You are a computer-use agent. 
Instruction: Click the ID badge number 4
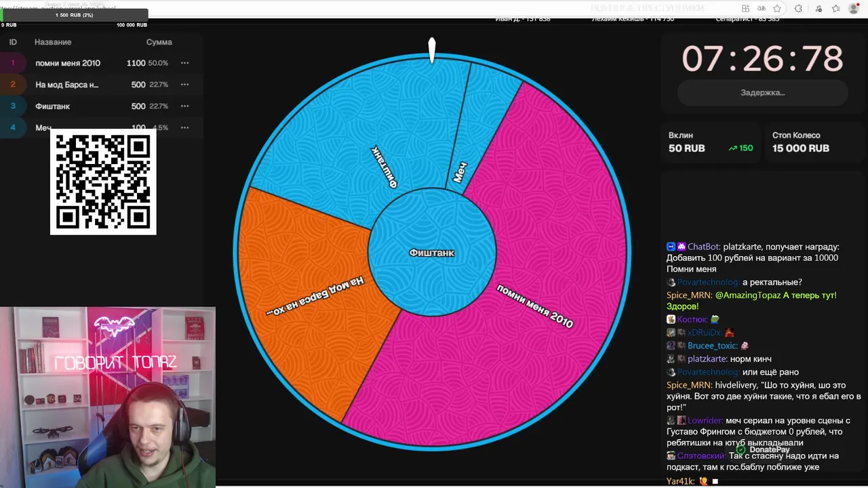(x=12, y=127)
